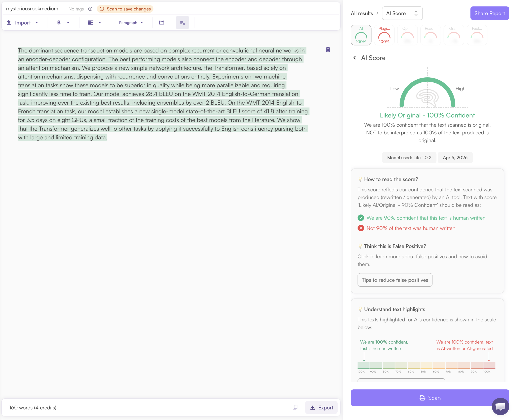Click Tips to reduce false positives

coord(395,280)
